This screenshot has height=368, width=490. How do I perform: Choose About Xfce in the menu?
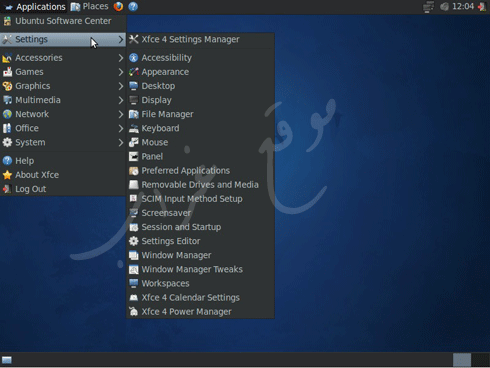click(x=63, y=175)
